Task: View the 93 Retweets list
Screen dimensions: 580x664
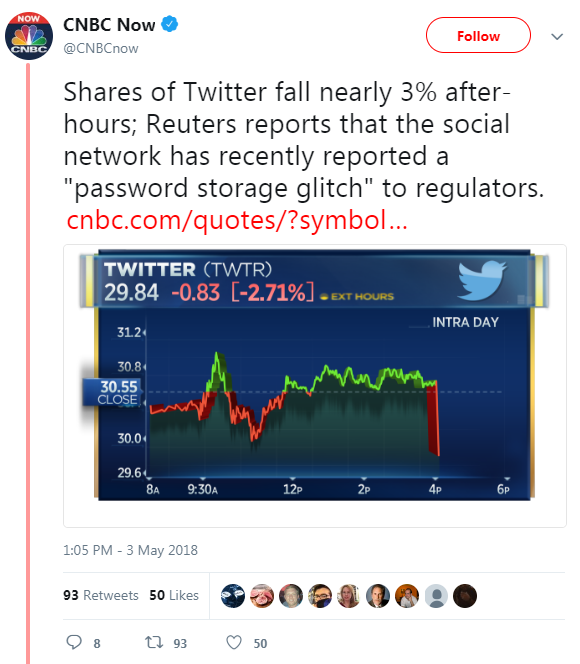Action: click(x=101, y=595)
